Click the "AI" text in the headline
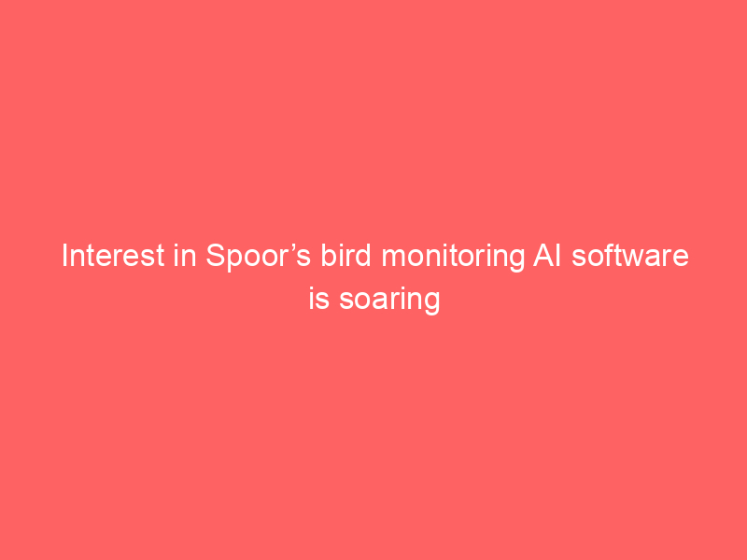The width and height of the screenshot is (747, 560). click(547, 256)
